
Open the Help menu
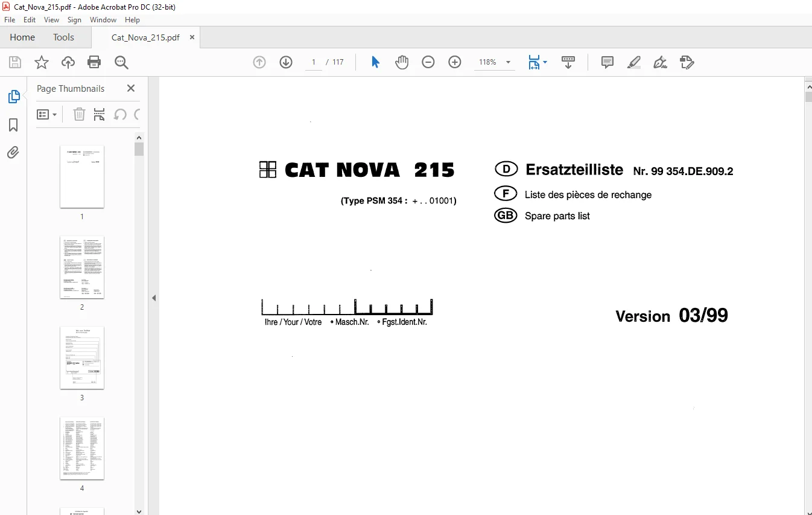tap(132, 20)
